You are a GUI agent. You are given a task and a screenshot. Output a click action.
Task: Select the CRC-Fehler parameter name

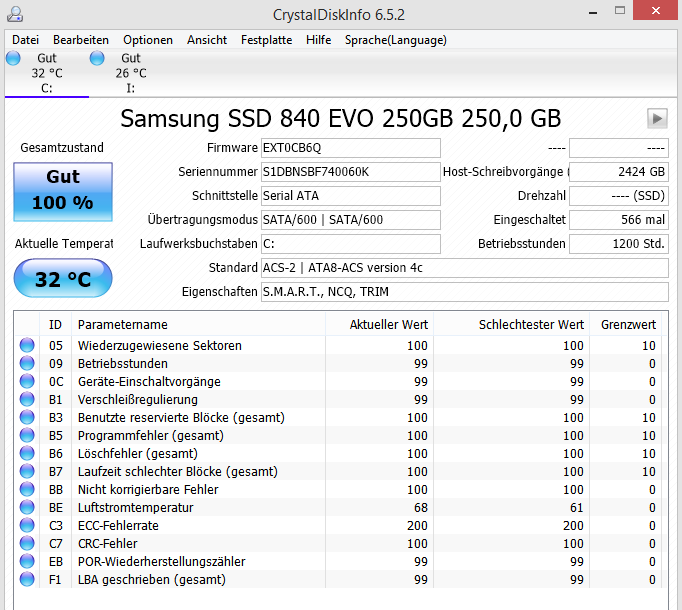[107, 543]
